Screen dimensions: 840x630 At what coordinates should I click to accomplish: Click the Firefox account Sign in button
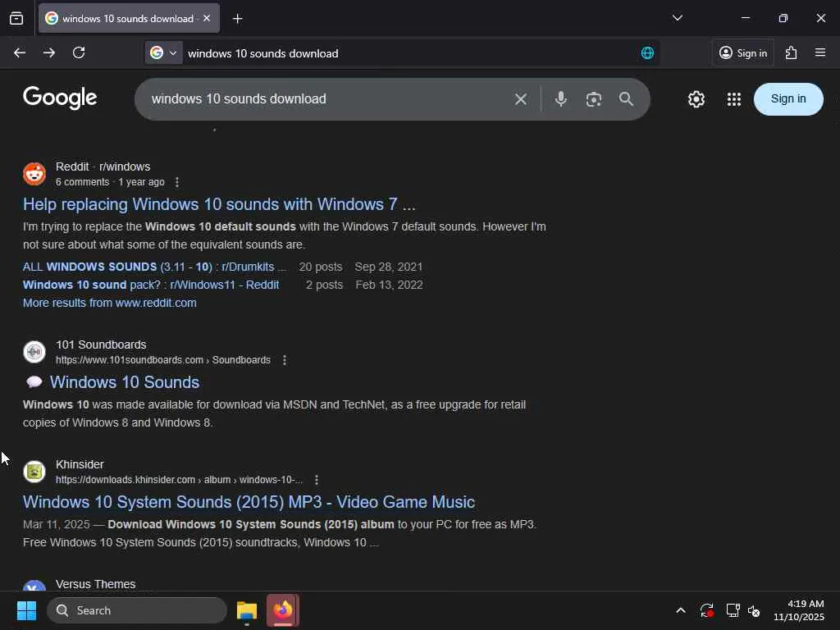tap(742, 52)
